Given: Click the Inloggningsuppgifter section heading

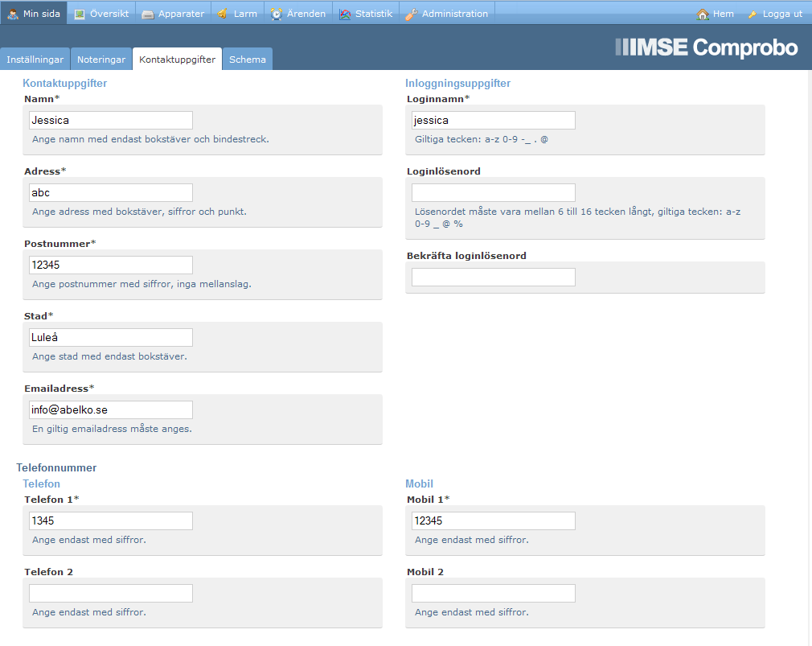Looking at the screenshot, I should (457, 83).
